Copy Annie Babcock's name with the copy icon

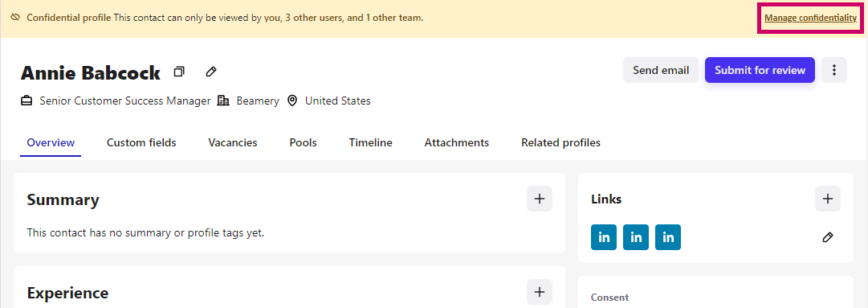coord(179,72)
